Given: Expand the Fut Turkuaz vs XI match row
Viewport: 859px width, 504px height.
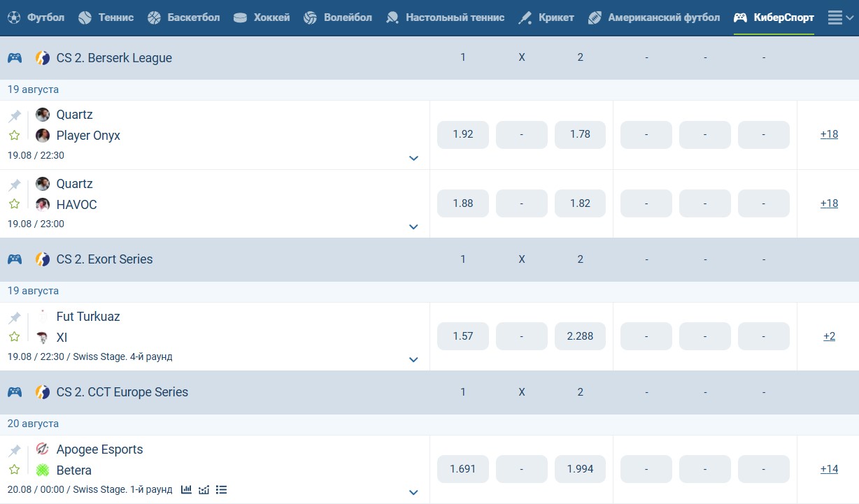Looking at the screenshot, I should coord(413,360).
